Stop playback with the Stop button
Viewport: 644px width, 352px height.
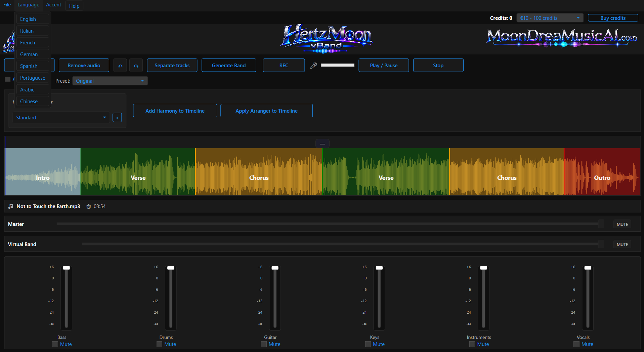[x=438, y=66]
